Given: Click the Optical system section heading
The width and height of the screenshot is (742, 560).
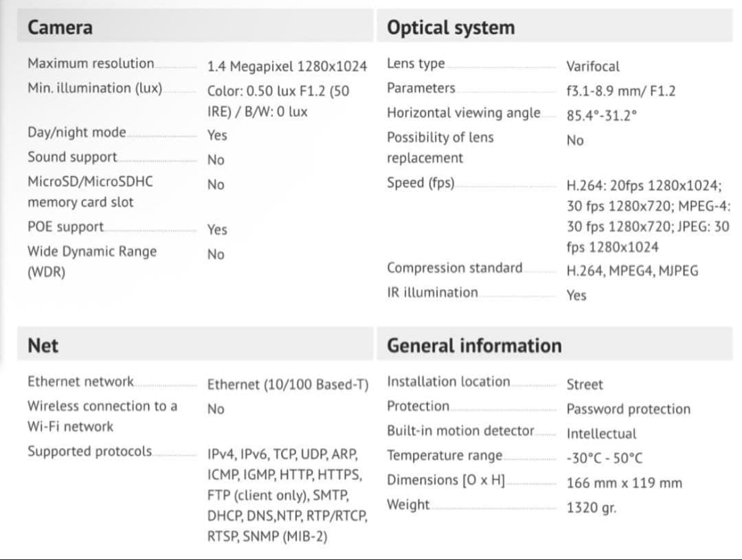Looking at the screenshot, I should pos(450,27).
